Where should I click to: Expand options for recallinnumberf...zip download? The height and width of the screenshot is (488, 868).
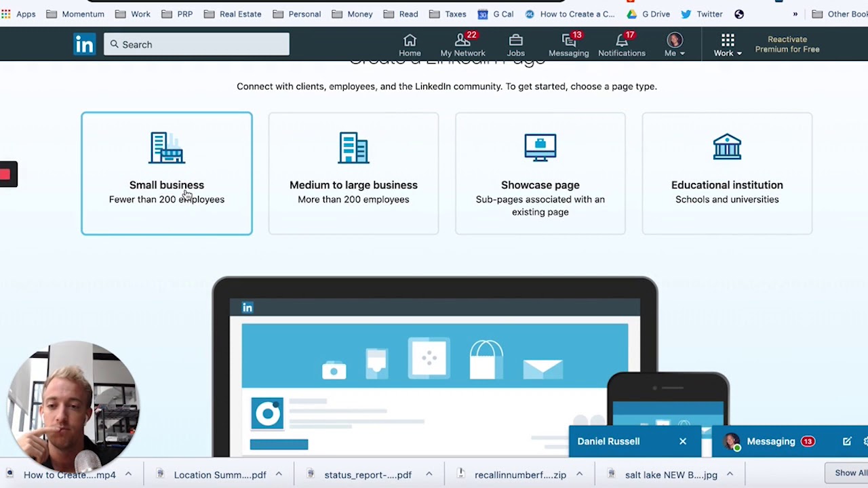click(x=580, y=474)
